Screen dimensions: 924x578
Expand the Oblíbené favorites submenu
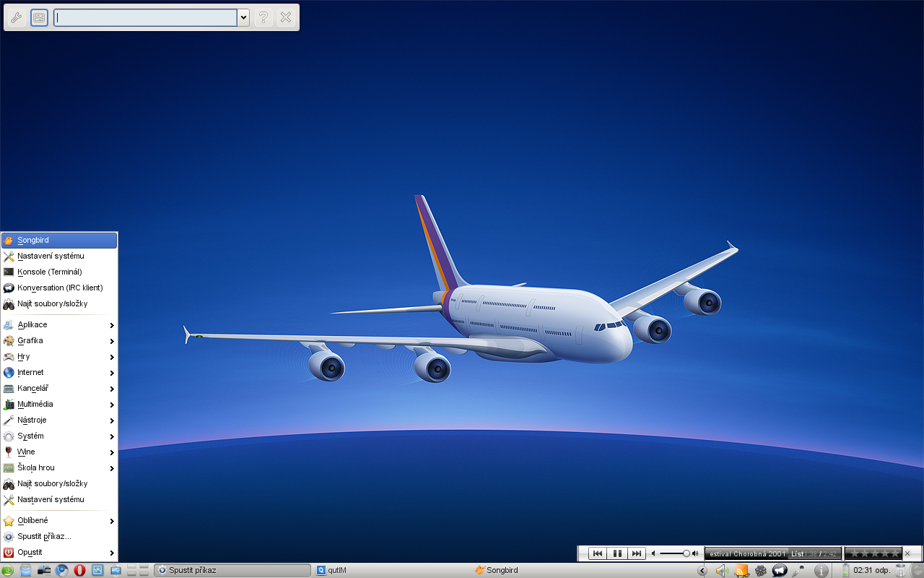pyautogui.click(x=59, y=520)
